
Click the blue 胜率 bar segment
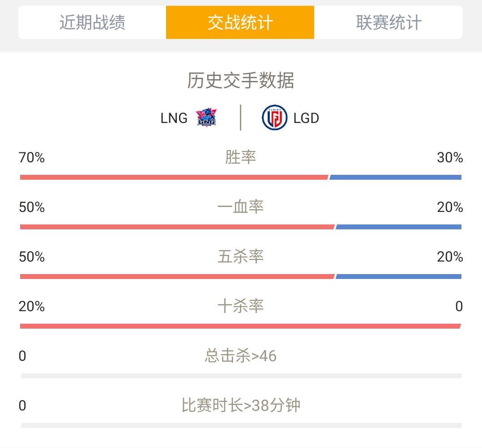[x=395, y=177]
